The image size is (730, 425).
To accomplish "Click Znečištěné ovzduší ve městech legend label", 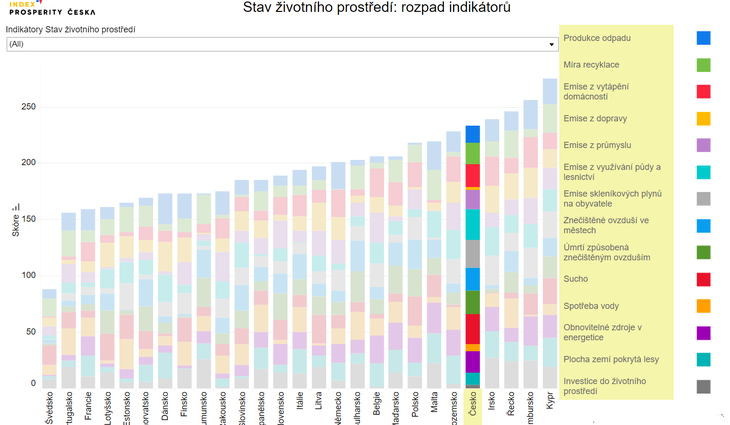I will pyautogui.click(x=605, y=224).
